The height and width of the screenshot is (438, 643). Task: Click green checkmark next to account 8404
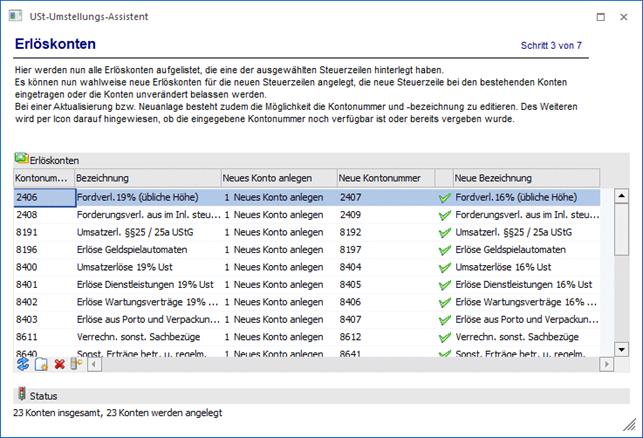pyautogui.click(x=445, y=267)
